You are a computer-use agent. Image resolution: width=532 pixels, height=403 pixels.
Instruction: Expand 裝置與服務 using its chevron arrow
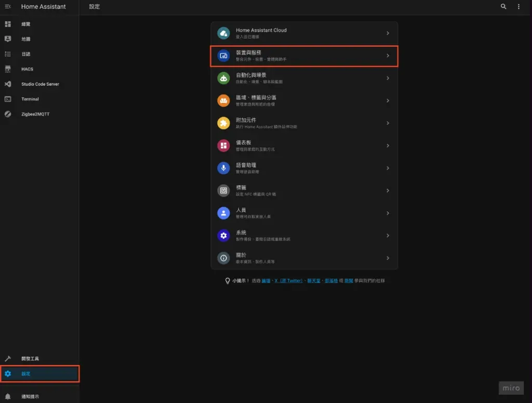[x=388, y=56]
